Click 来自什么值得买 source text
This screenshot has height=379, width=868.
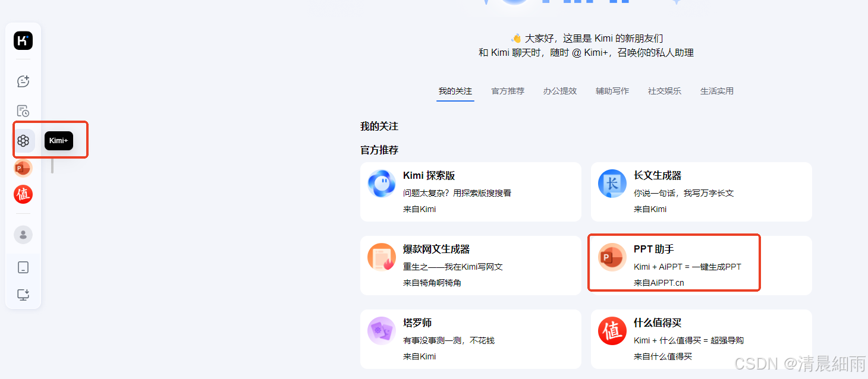(x=663, y=356)
